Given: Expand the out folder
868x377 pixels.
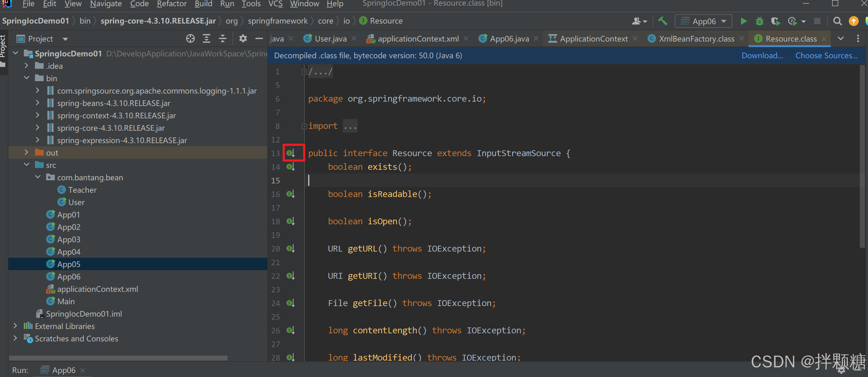Looking at the screenshot, I should 26,153.
